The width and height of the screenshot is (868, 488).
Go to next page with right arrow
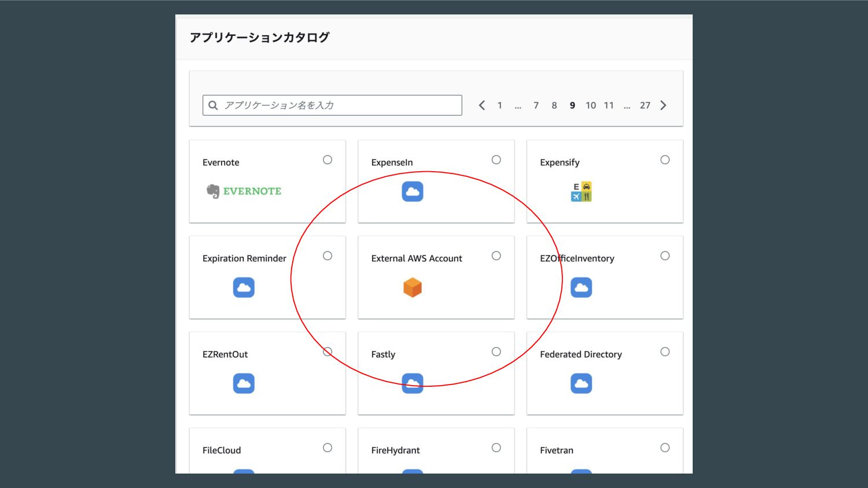point(663,105)
